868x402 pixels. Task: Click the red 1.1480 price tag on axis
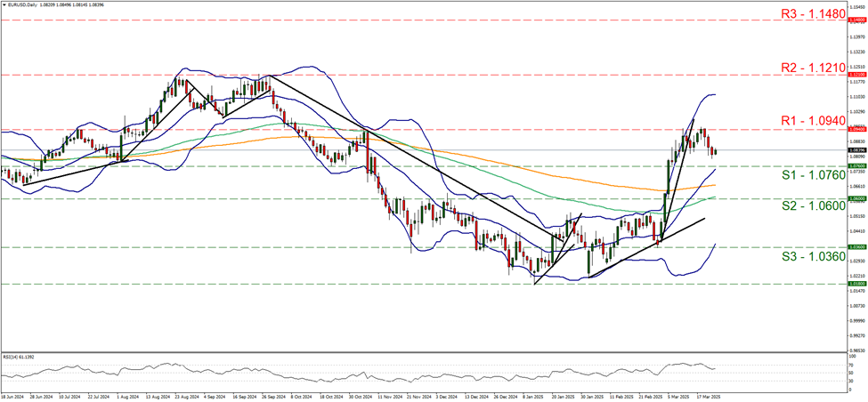pos(835,18)
